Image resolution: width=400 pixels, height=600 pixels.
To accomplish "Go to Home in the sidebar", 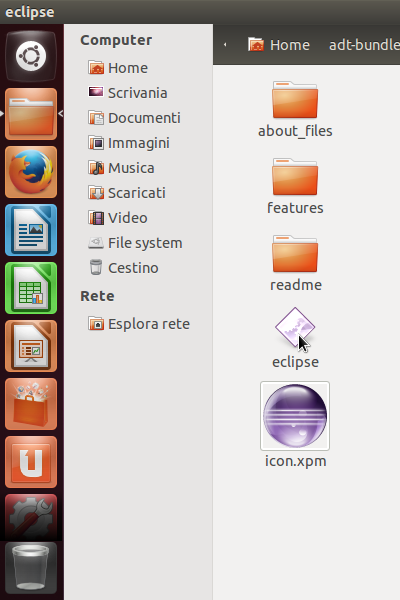I will (x=118, y=68).
